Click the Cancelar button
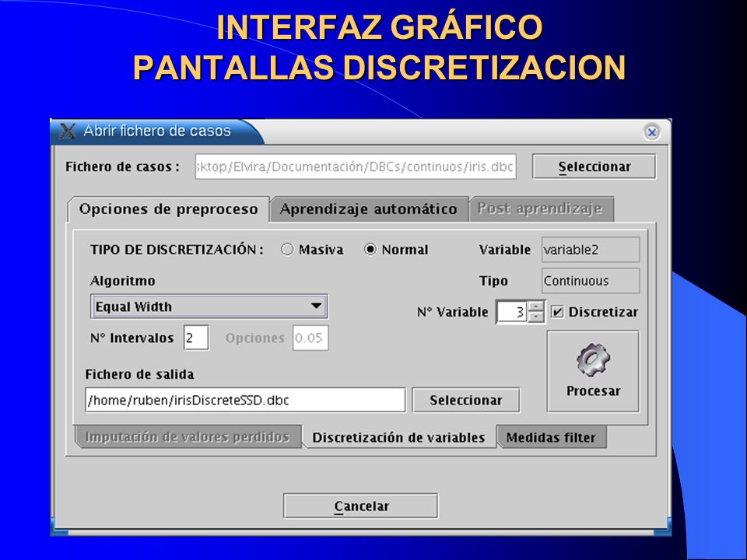The image size is (747, 560). (x=360, y=506)
